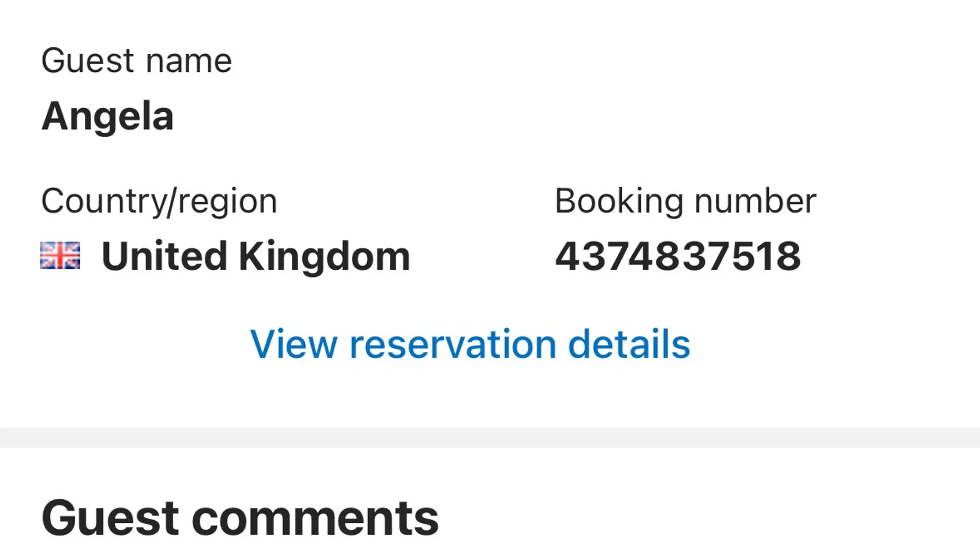Select the United Kingdom country text
The width and height of the screenshot is (980, 544).
pos(255,256)
